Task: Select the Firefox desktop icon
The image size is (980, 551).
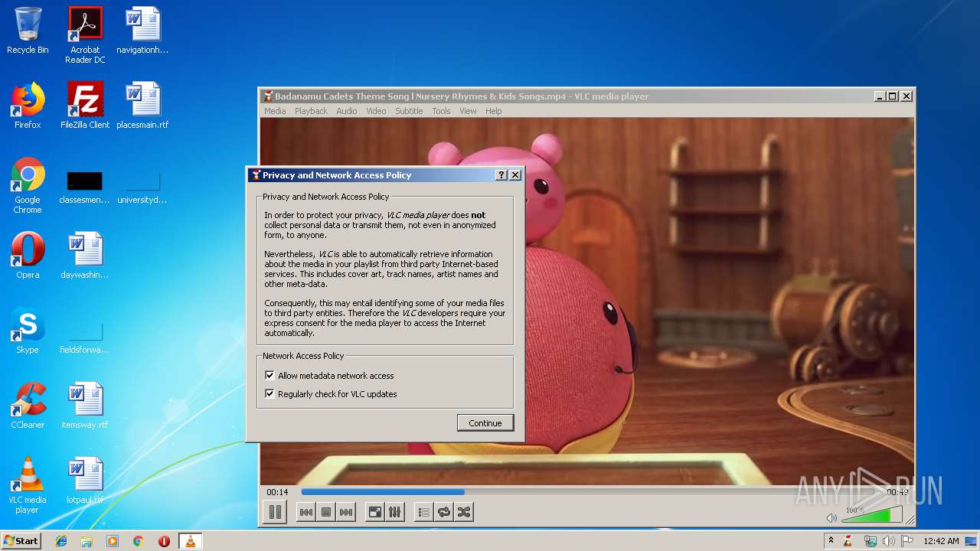Action: coord(28,106)
